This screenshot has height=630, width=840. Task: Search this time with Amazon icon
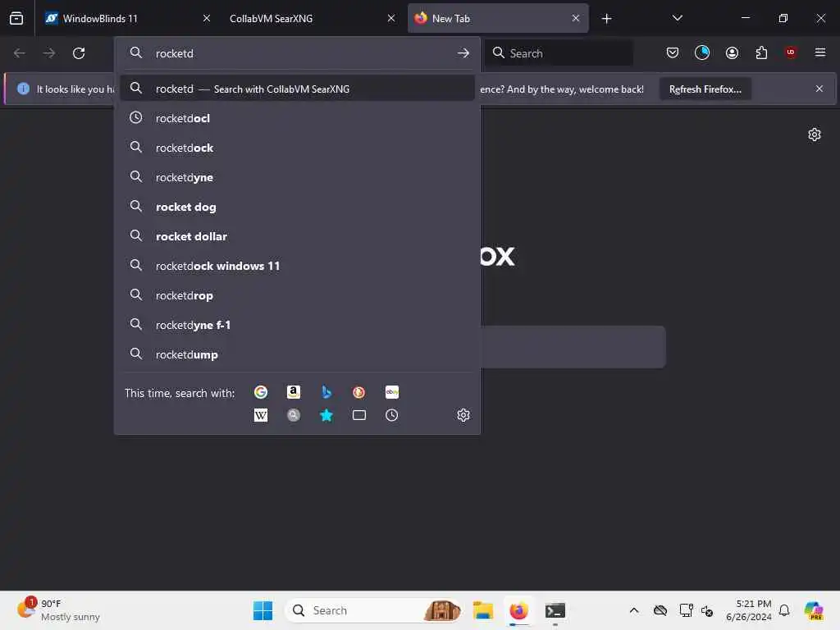[x=294, y=392]
